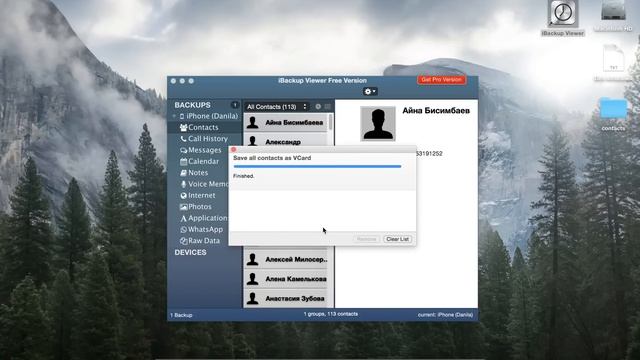Click the Get Pro Version button
This screenshot has height=360, width=640.
click(x=442, y=80)
